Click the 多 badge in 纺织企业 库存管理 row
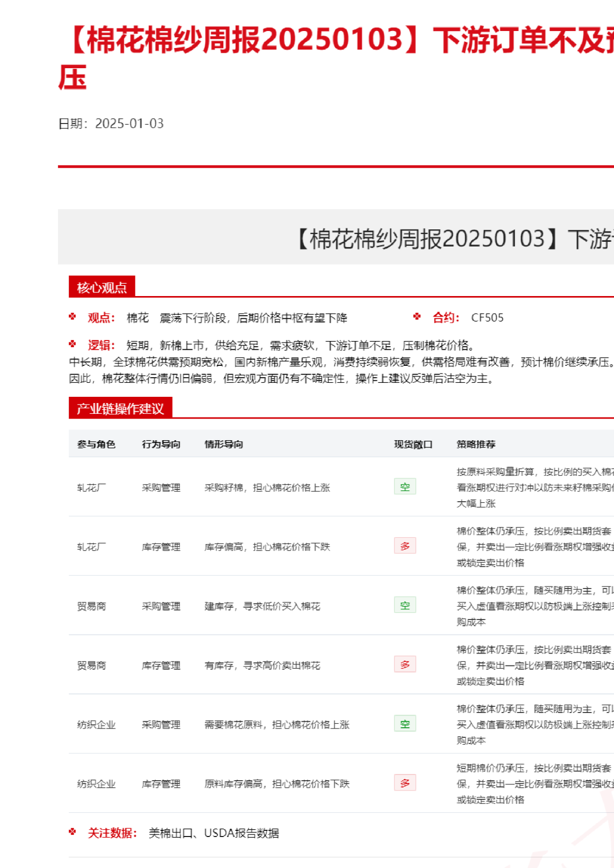The image size is (614, 868). (x=405, y=783)
